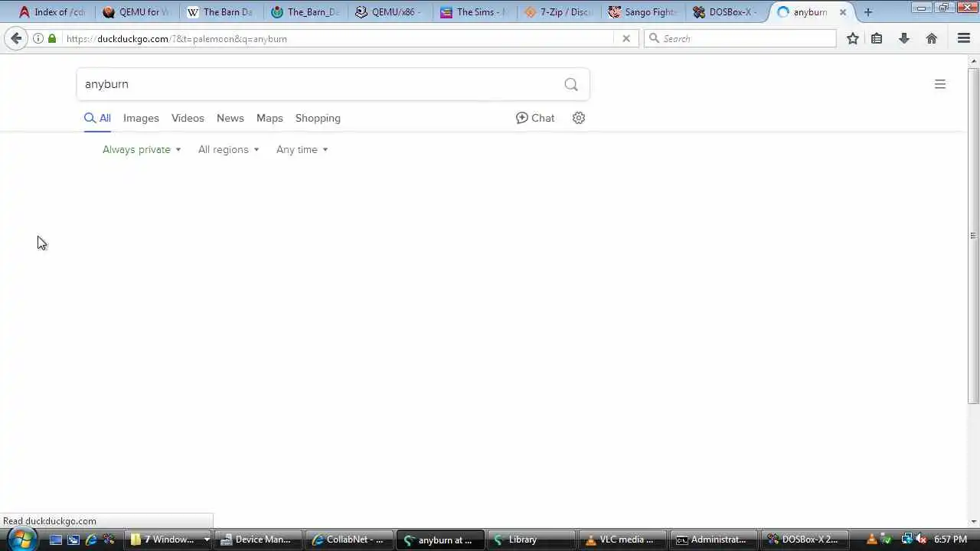Go to home page via house icon

click(932, 38)
